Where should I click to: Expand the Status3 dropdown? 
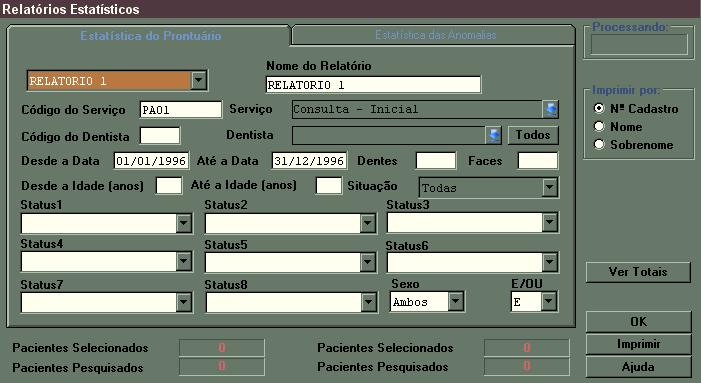click(550, 222)
